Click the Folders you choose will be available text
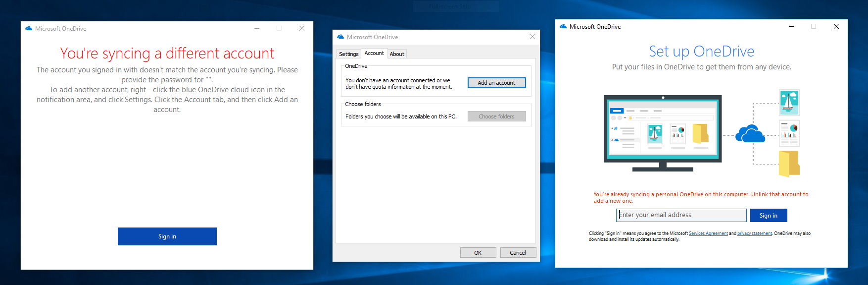868x285 pixels. [401, 116]
